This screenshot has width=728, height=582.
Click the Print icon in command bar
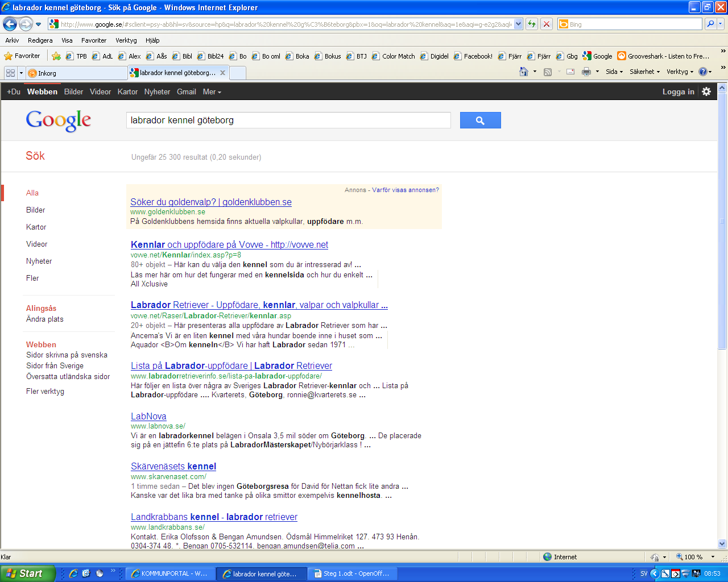tap(586, 72)
